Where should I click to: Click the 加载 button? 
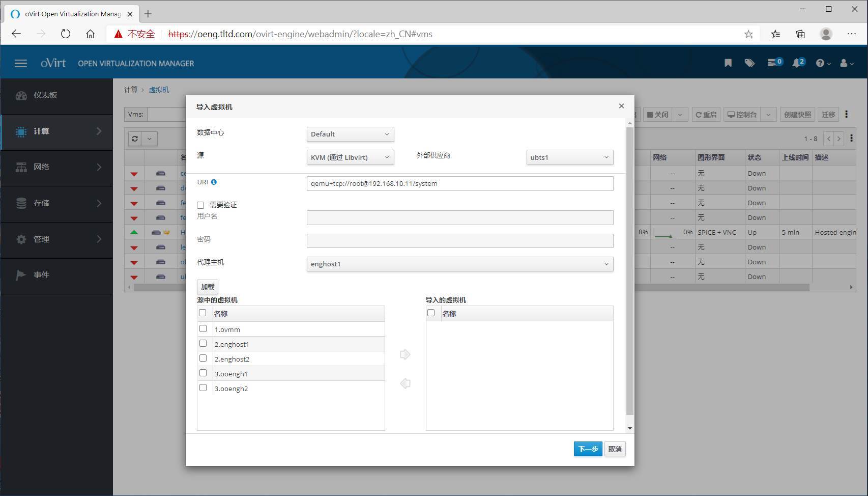[x=208, y=287]
